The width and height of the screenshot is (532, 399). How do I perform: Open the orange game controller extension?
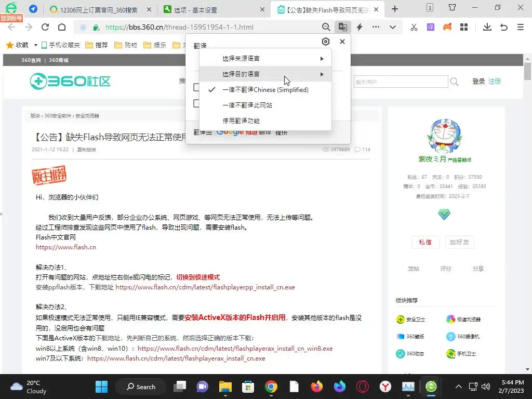tap(447, 27)
